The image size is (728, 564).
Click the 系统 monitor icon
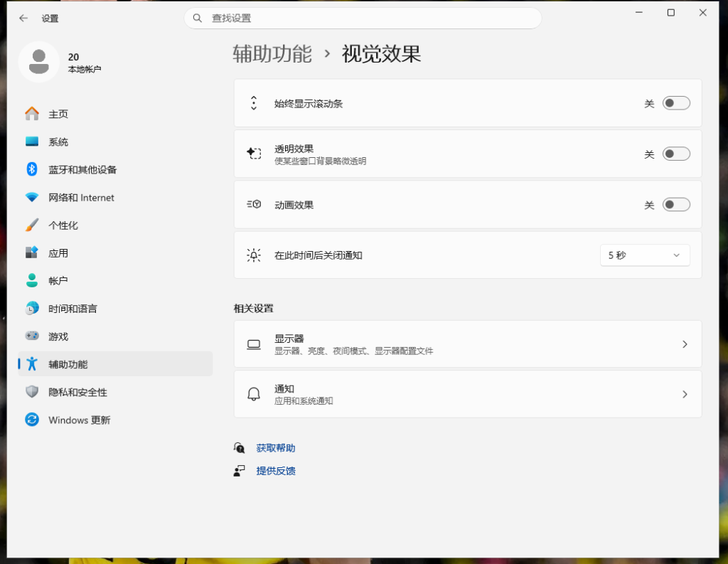pyautogui.click(x=32, y=142)
